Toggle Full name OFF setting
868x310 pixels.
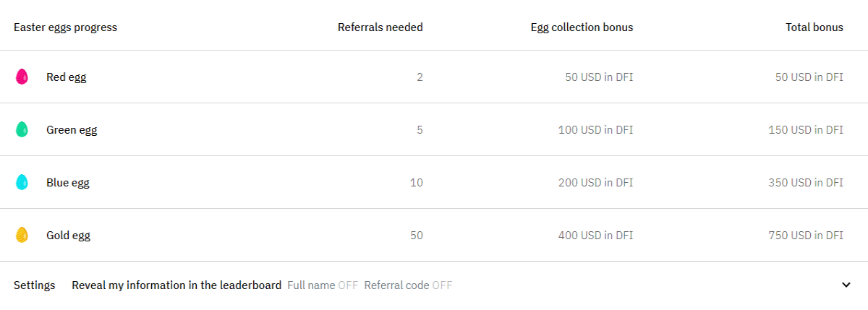point(323,285)
